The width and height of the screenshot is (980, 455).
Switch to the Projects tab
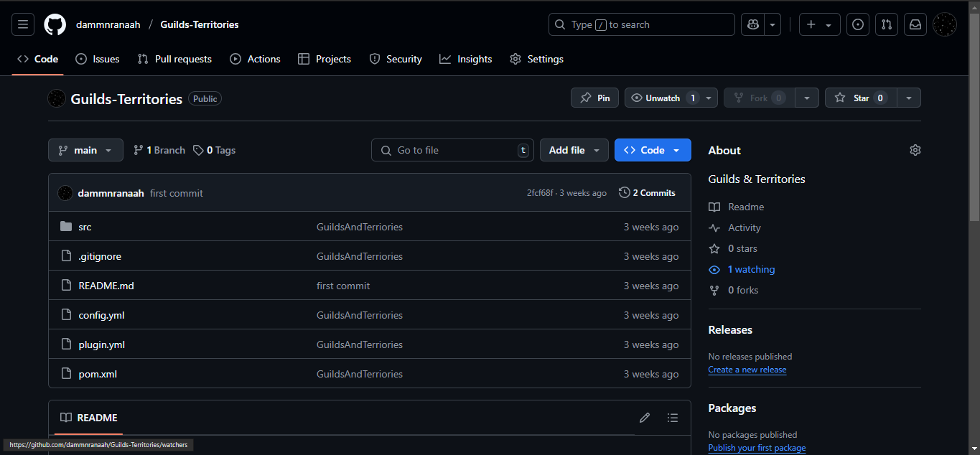(x=325, y=59)
